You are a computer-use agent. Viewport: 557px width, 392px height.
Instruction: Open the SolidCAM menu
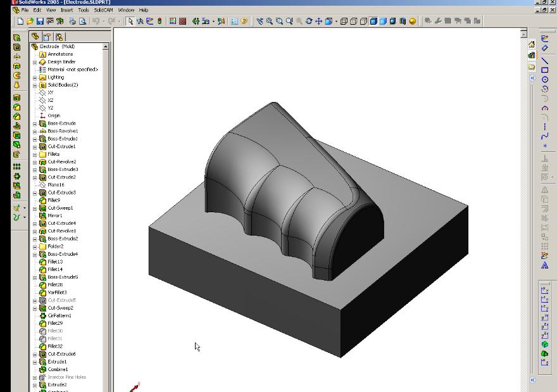(x=104, y=9)
